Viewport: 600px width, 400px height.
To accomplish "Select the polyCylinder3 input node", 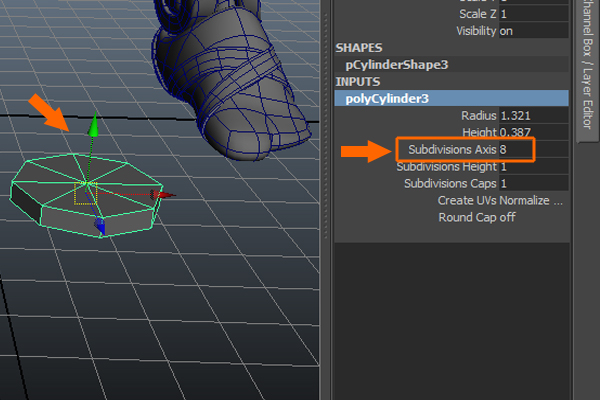I will pos(451,98).
